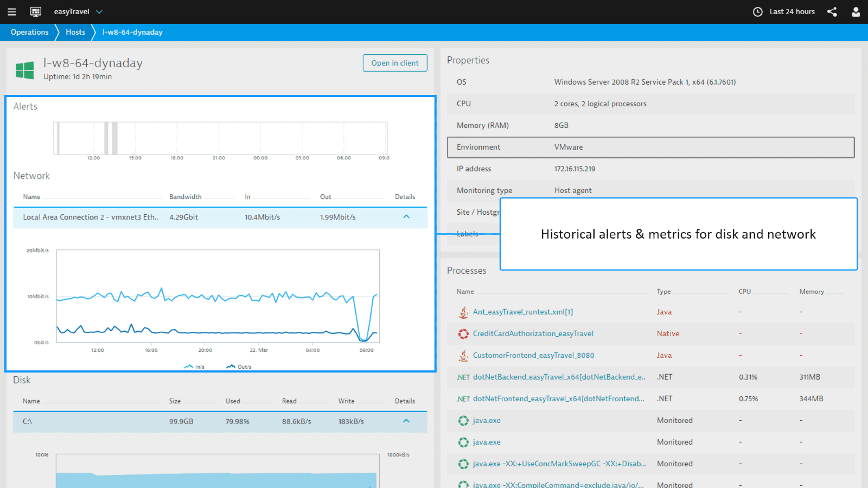868x488 pixels.
Task: Click the OS property value text
Action: point(645,82)
